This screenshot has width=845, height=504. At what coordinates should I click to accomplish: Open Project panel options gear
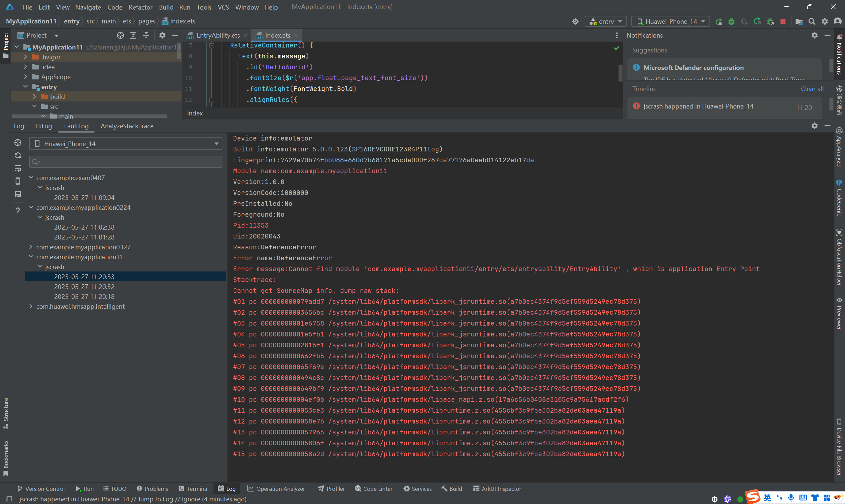click(162, 35)
